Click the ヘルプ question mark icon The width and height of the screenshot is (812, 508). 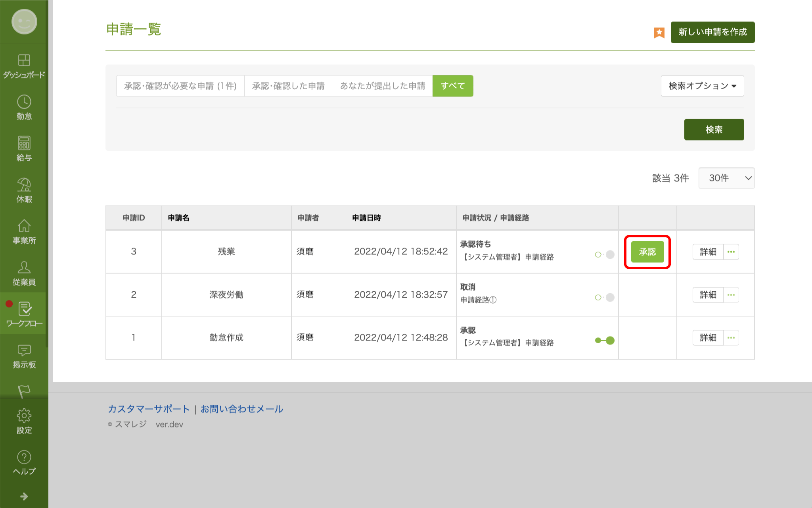pos(24,458)
